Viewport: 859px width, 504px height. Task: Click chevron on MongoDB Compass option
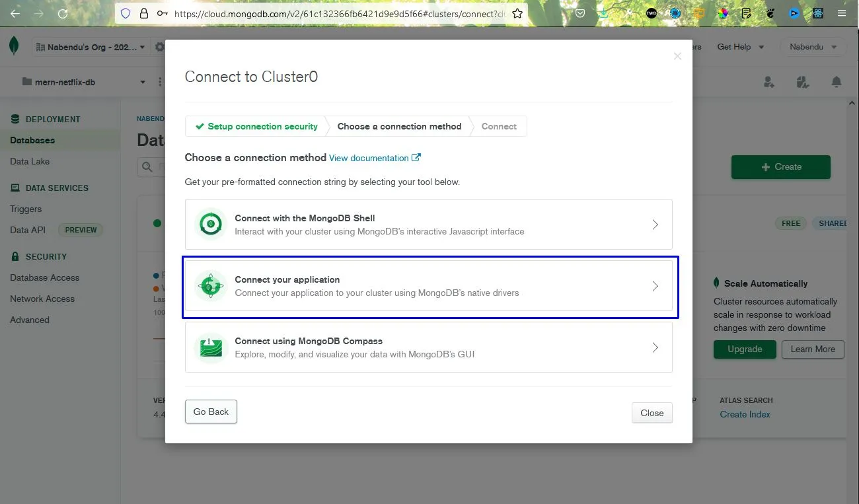655,347
